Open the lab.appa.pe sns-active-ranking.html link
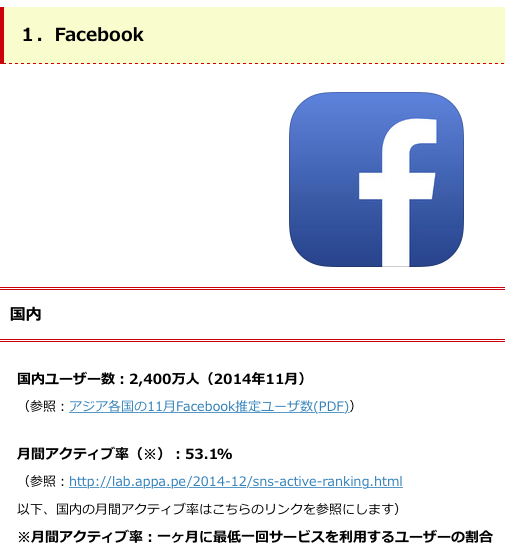505x551 pixels. pyautogui.click(x=235, y=481)
